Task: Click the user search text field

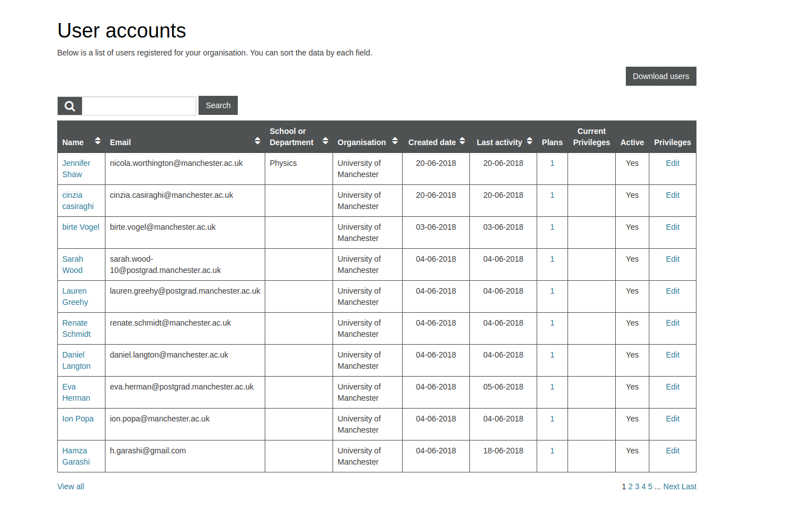Action: click(139, 106)
